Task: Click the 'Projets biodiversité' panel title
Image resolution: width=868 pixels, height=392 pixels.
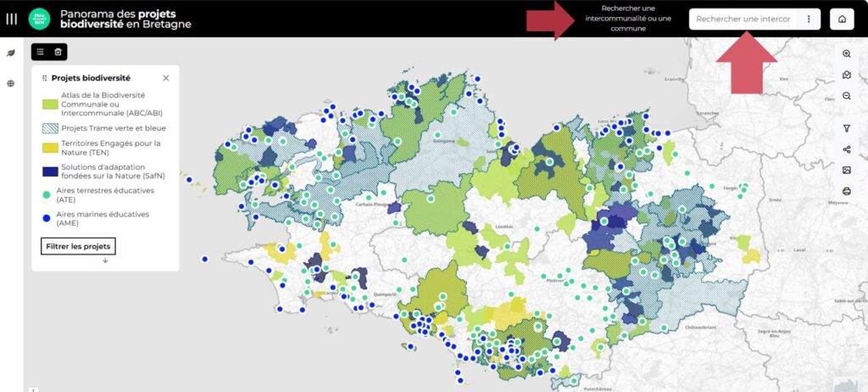Action: click(91, 78)
